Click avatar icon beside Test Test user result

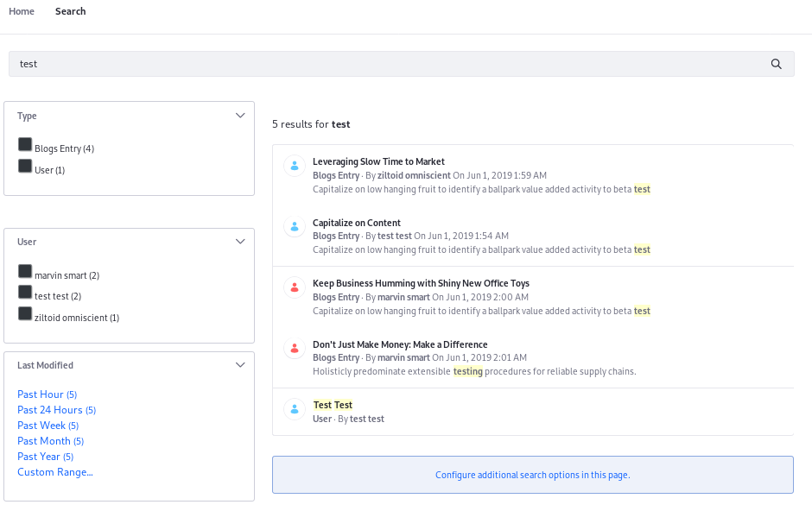[x=295, y=409]
